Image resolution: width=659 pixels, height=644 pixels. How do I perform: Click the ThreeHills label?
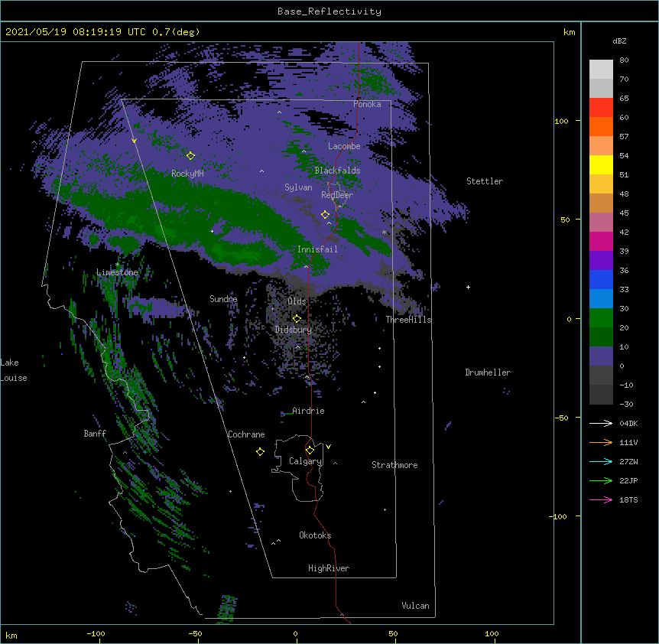point(408,320)
